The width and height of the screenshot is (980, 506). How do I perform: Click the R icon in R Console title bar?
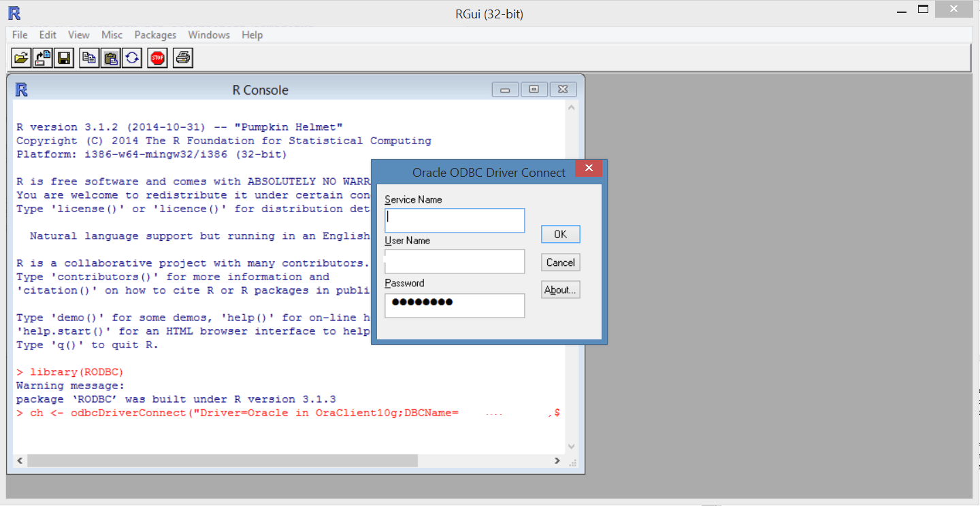click(22, 90)
